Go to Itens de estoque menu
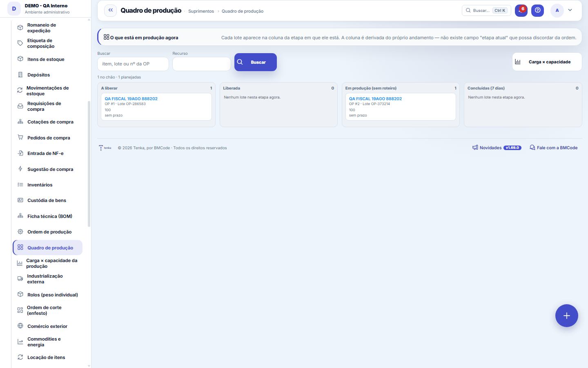 pos(47,59)
